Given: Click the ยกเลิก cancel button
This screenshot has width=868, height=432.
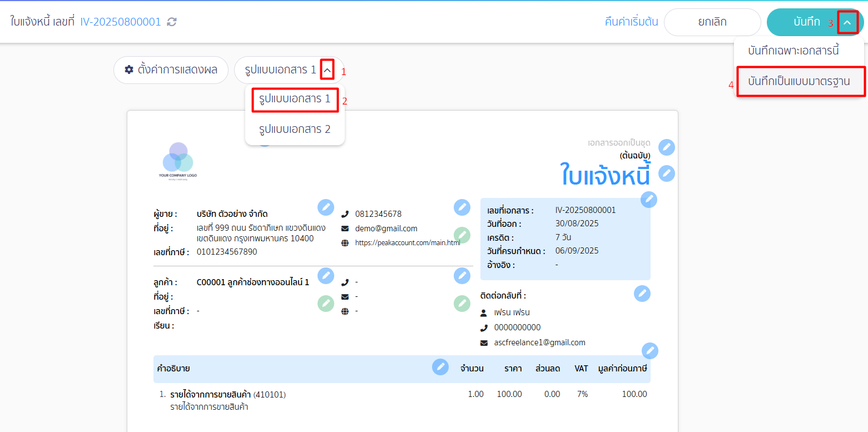Looking at the screenshot, I should coord(712,22).
